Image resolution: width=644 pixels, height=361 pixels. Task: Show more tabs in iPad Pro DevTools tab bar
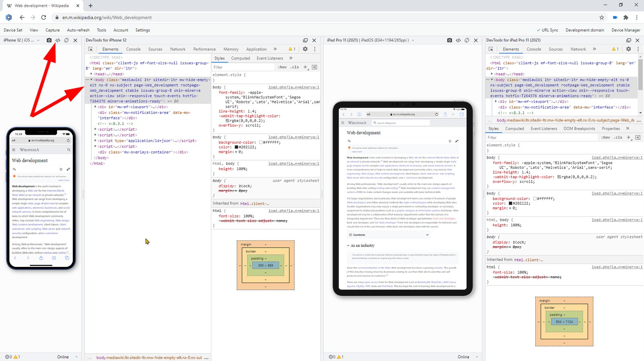point(594,49)
